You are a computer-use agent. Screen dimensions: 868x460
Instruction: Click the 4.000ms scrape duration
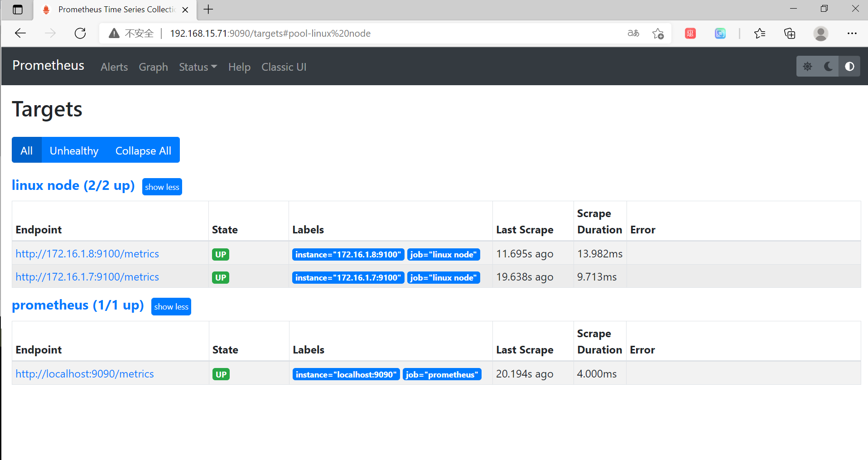[x=597, y=374]
